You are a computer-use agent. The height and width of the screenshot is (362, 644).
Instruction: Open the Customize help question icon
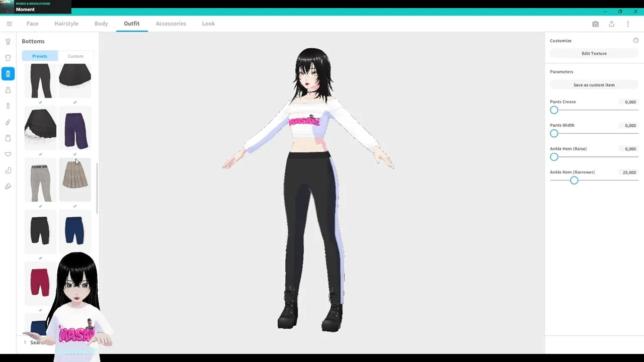[x=635, y=41]
